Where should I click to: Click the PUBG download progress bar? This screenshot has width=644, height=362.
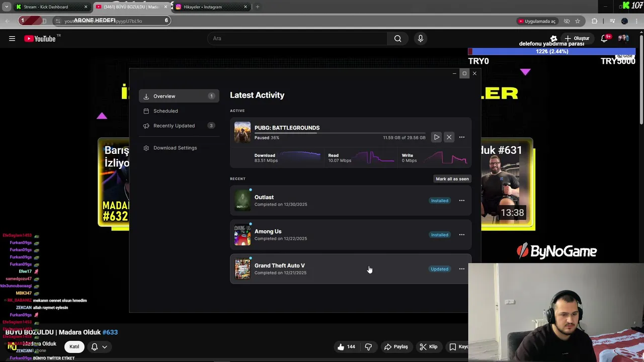click(x=340, y=133)
